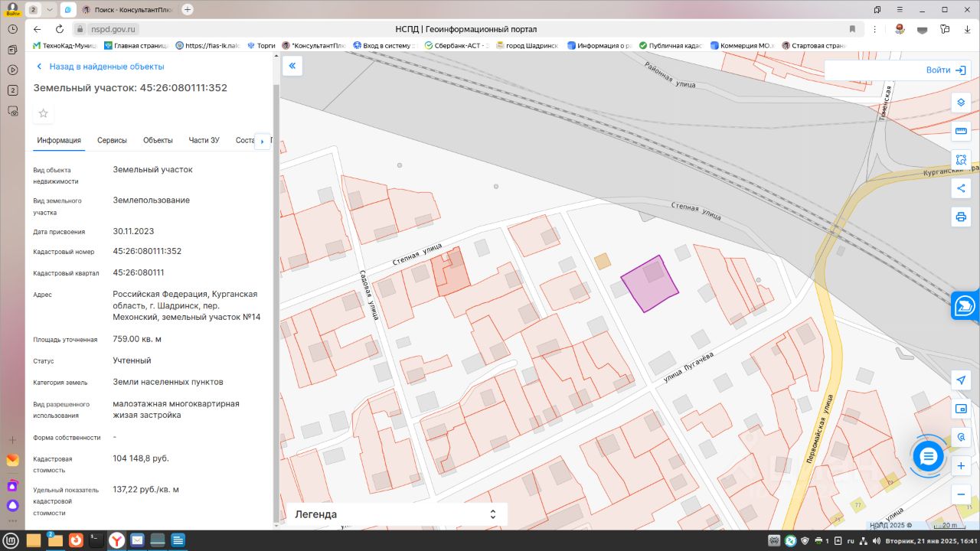
Task: Click the highlighted purple land parcel on map
Action: pos(649,284)
